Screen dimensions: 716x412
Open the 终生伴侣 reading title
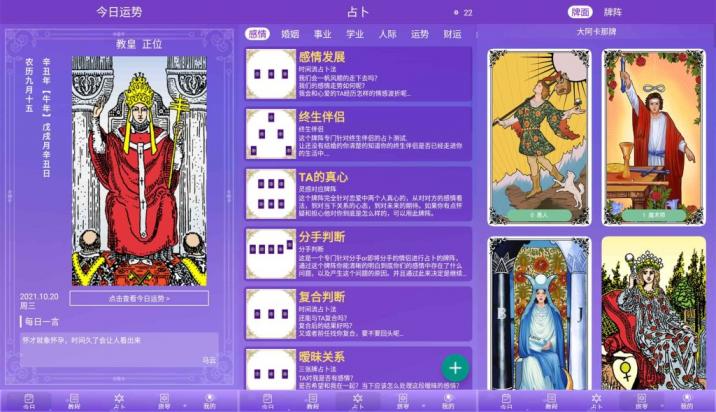point(322,117)
